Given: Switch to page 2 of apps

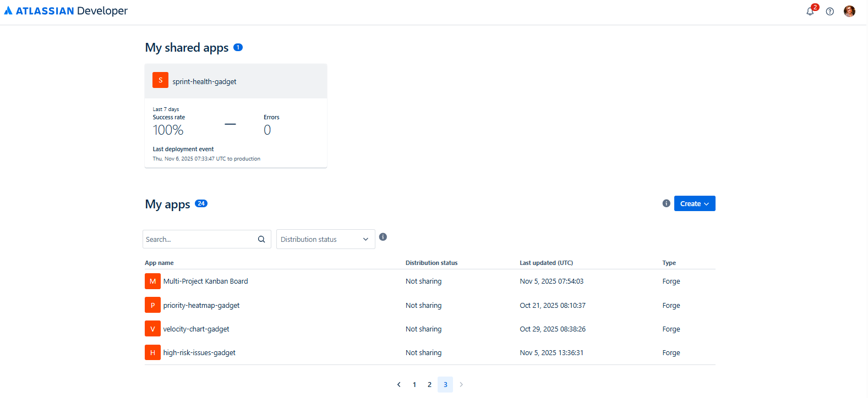Looking at the screenshot, I should 430,385.
